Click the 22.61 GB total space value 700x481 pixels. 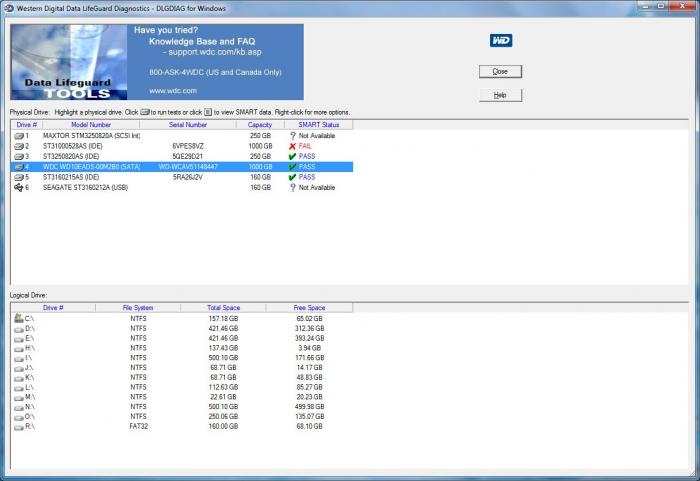coord(223,397)
